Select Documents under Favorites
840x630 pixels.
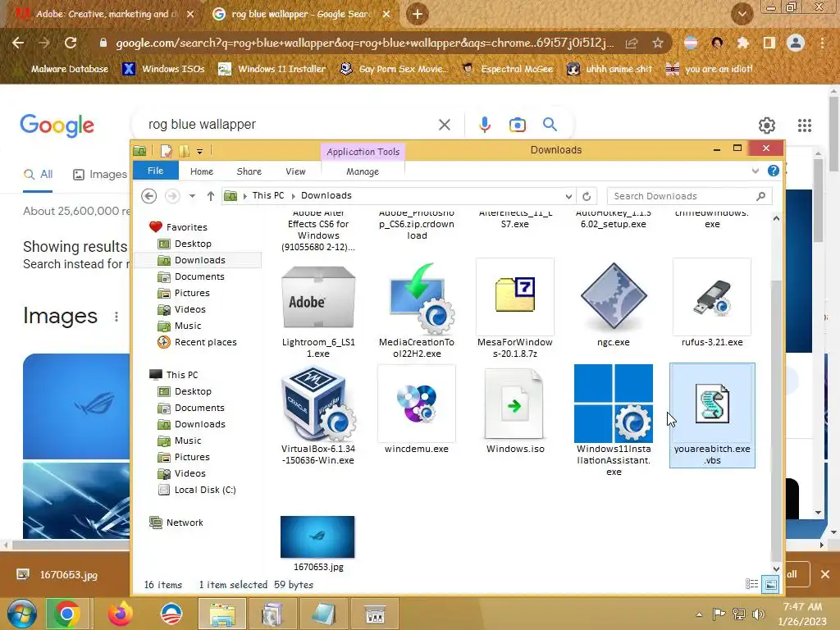click(x=199, y=276)
